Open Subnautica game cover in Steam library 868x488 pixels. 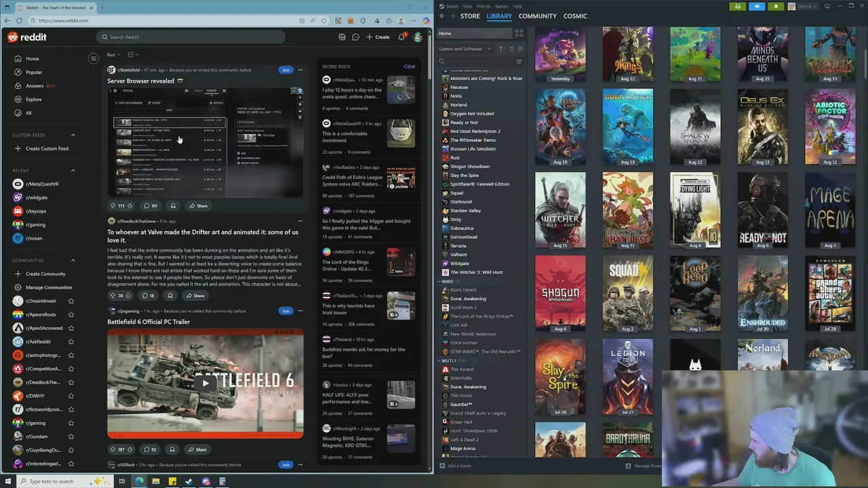coord(628,127)
